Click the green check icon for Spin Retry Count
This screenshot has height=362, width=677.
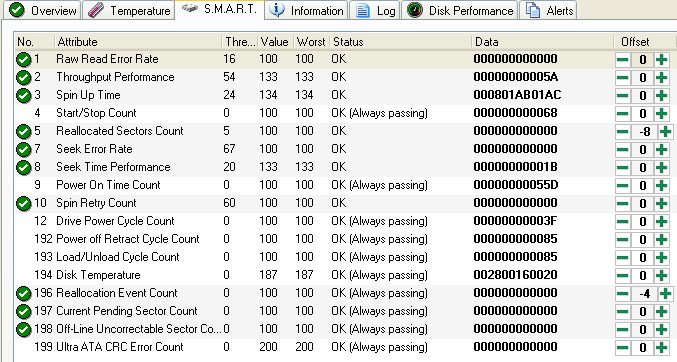23,203
